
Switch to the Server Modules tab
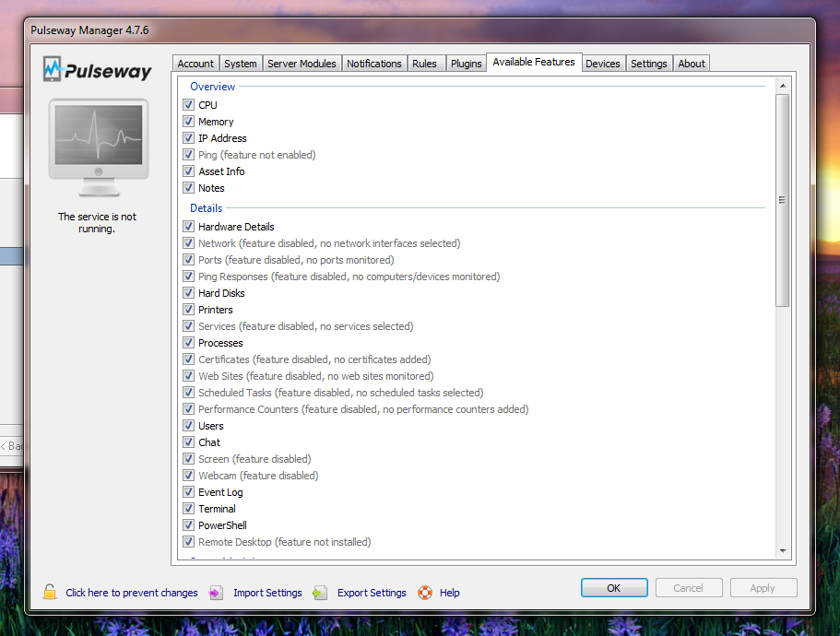coord(302,64)
